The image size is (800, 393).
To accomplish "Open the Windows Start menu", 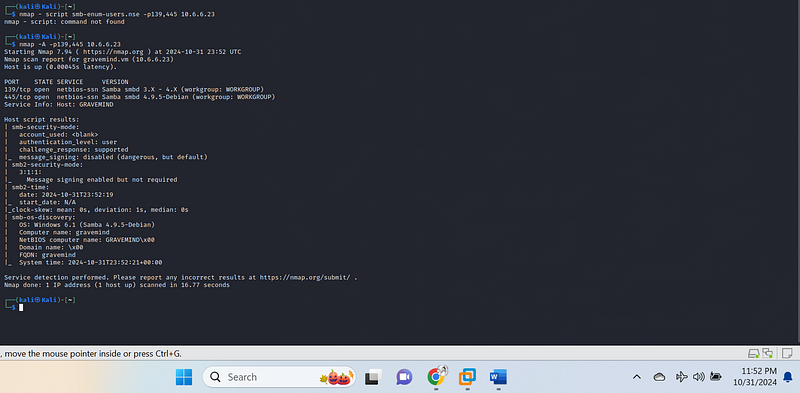I will (184, 377).
